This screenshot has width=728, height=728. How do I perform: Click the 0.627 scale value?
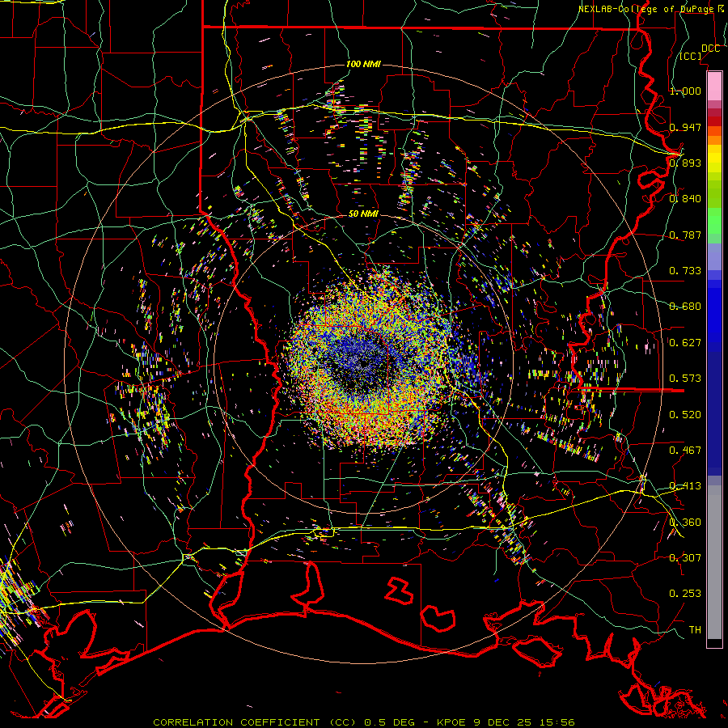[x=685, y=342]
